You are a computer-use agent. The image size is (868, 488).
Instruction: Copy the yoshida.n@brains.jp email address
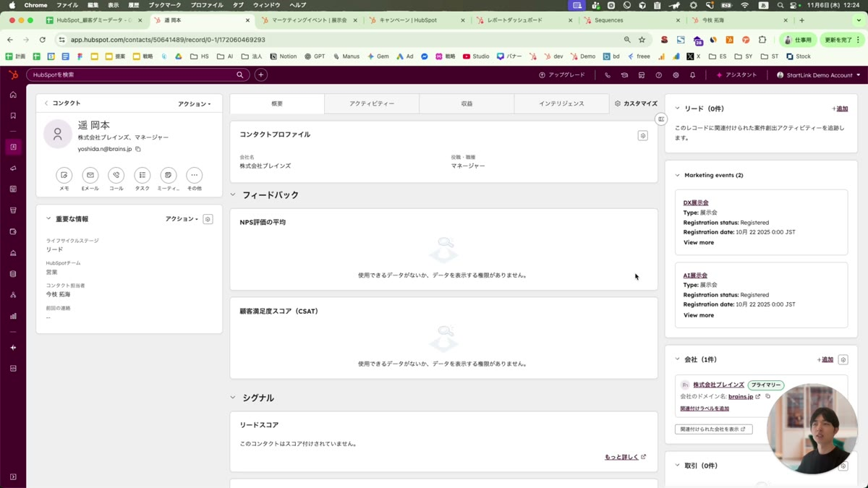tap(138, 149)
